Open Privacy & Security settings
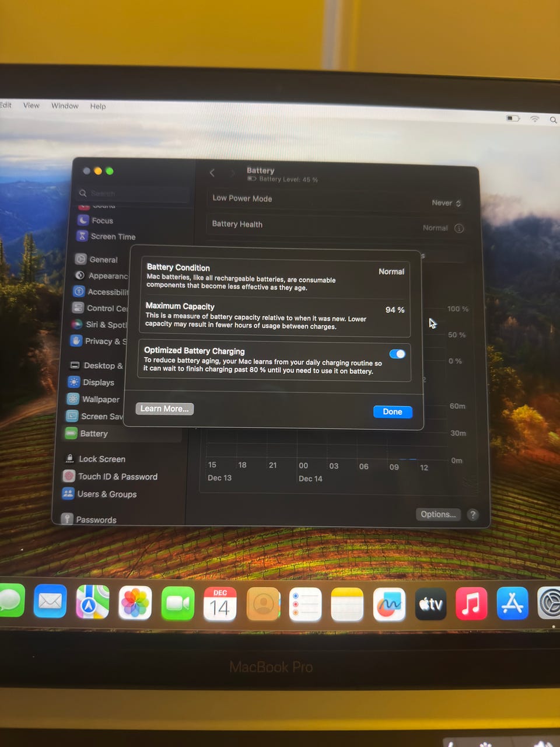The image size is (560, 747). [98, 341]
